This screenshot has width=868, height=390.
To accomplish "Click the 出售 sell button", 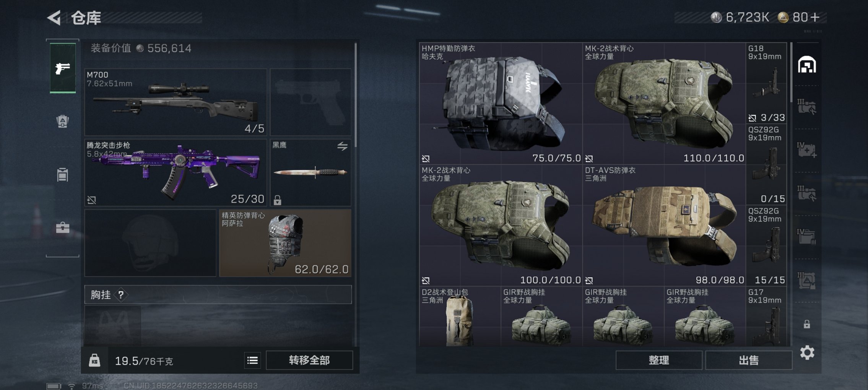I will coord(748,360).
